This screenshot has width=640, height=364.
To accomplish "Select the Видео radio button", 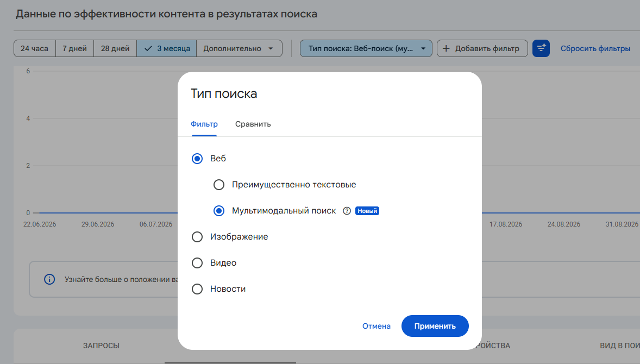I will [x=197, y=263].
